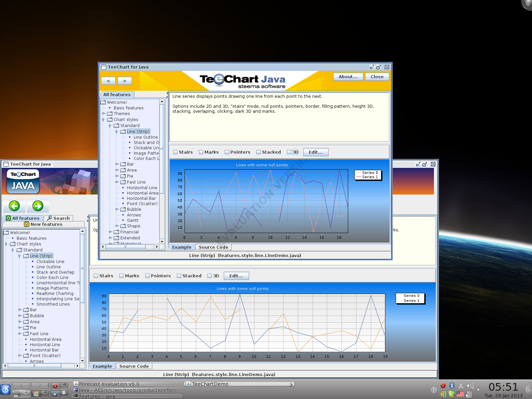Image resolution: width=532 pixels, height=399 pixels.
Task: Click the green forward arrow in rear window
Action: (x=38, y=206)
